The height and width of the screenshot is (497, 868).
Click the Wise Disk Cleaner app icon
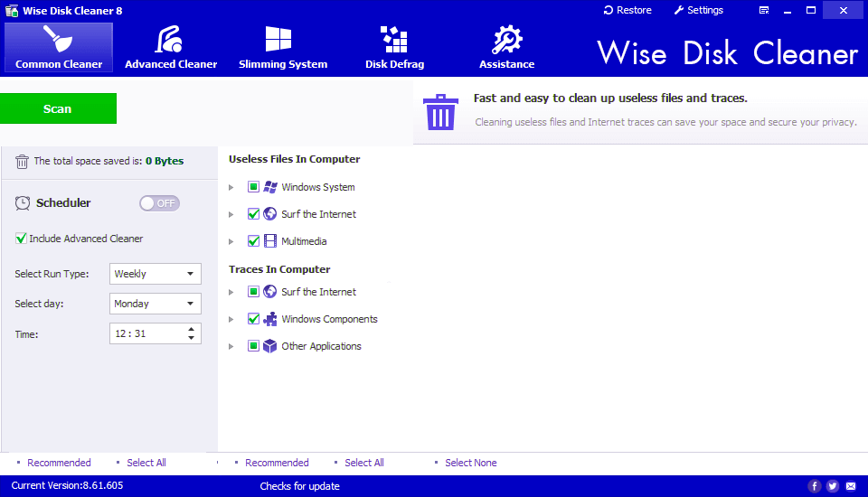(x=12, y=11)
